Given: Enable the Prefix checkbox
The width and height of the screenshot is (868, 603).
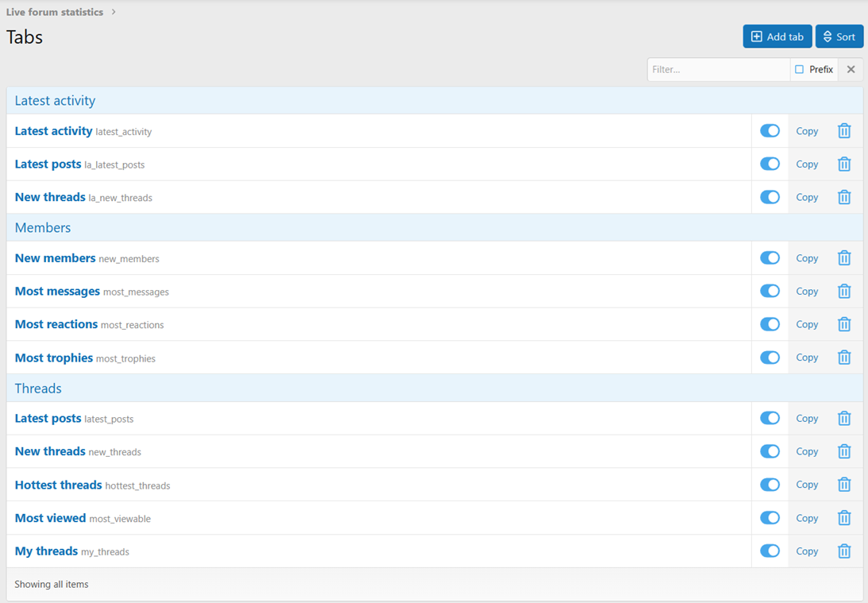Looking at the screenshot, I should click(x=800, y=70).
